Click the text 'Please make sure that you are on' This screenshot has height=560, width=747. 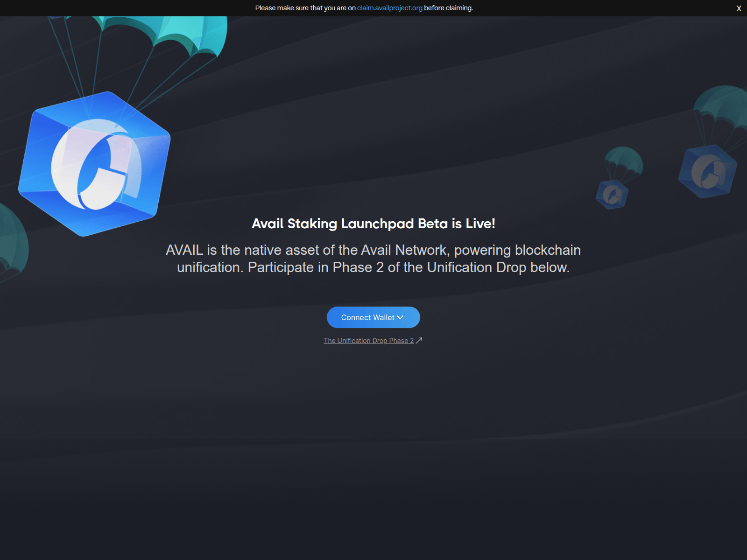[x=305, y=8]
